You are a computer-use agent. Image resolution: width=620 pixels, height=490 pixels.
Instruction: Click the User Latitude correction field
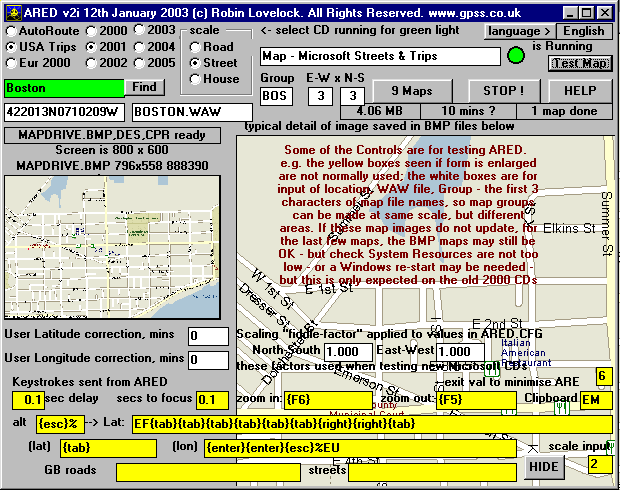[208, 336]
